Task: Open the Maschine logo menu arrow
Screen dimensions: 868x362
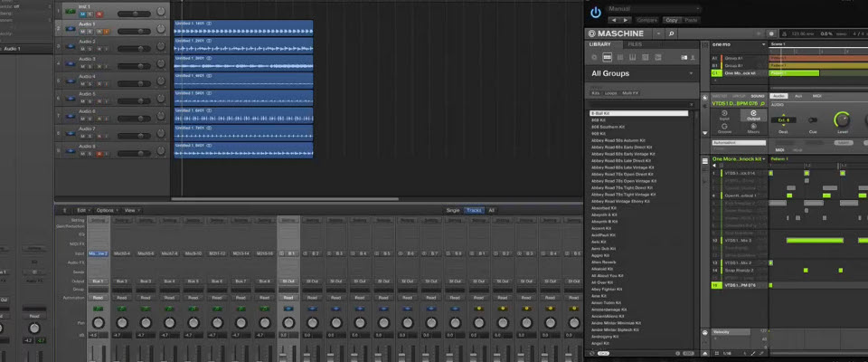Action: click(659, 33)
